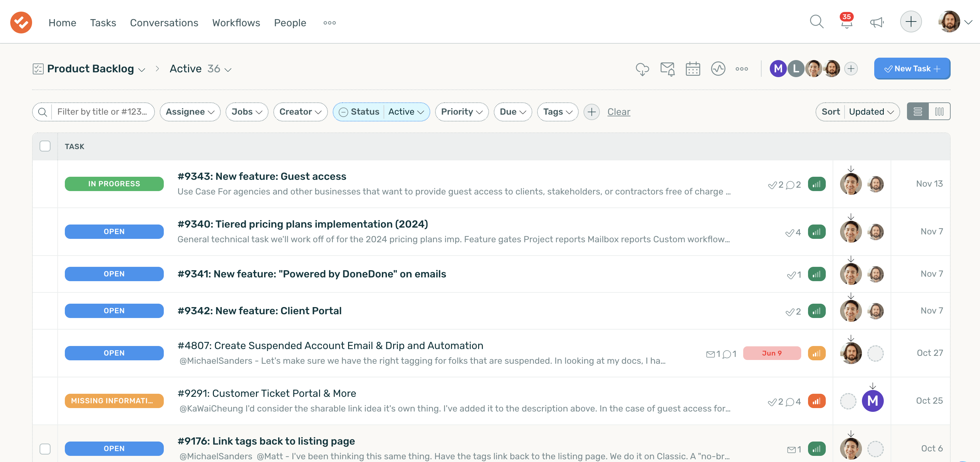
Task: Click the megaphone announcements icon
Action: [x=876, y=22]
